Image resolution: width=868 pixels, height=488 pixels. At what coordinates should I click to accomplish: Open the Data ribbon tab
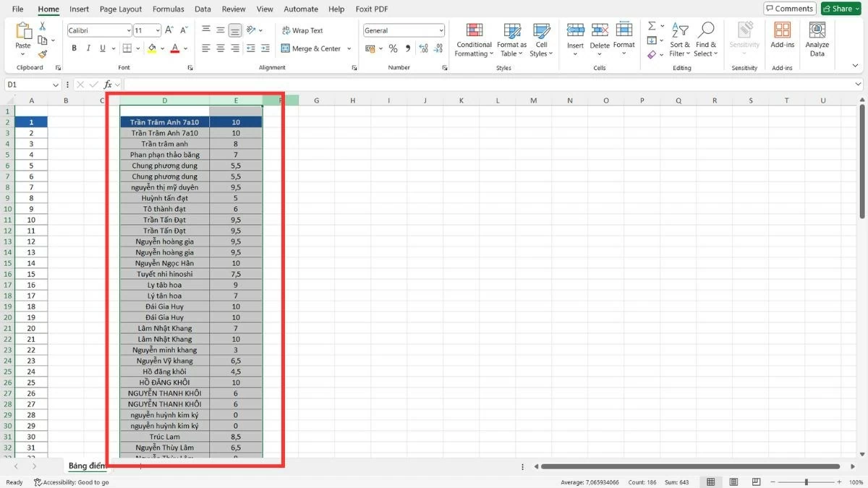click(x=203, y=9)
